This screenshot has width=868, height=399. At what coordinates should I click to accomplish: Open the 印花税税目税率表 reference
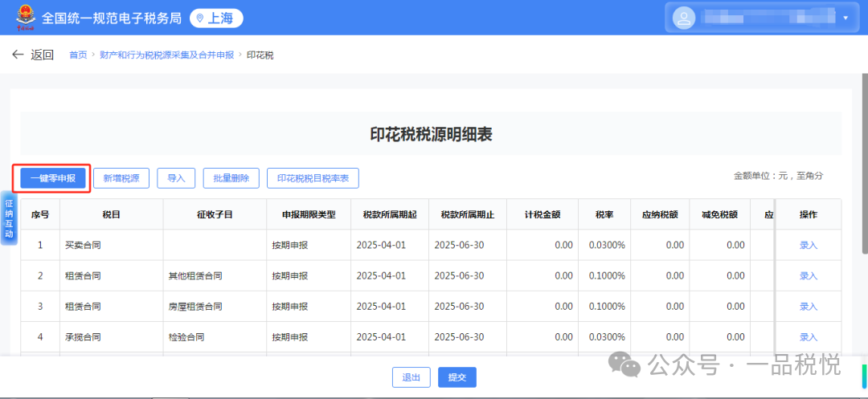[x=313, y=178]
